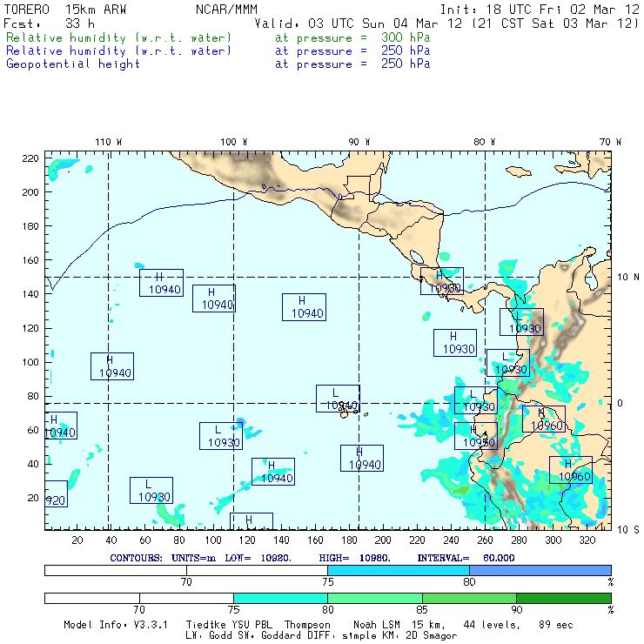
Task: Click the '89 sec' model info text
Action: (556, 625)
